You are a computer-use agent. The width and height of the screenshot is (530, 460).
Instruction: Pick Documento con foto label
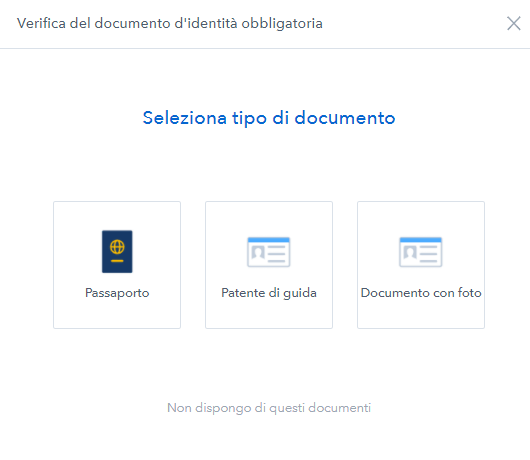[x=421, y=293]
